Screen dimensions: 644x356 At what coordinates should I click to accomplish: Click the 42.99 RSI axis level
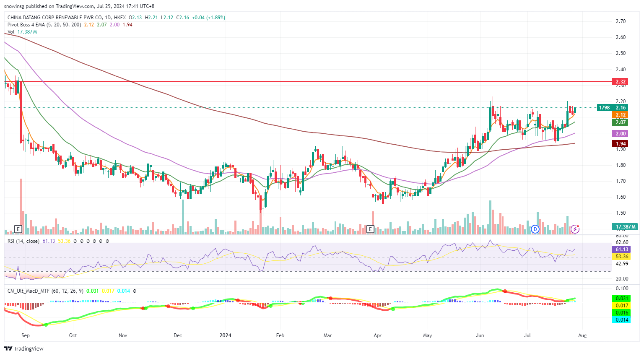(x=622, y=264)
